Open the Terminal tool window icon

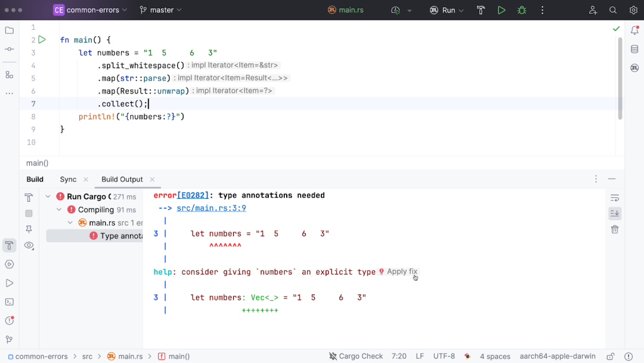pyautogui.click(x=10, y=302)
